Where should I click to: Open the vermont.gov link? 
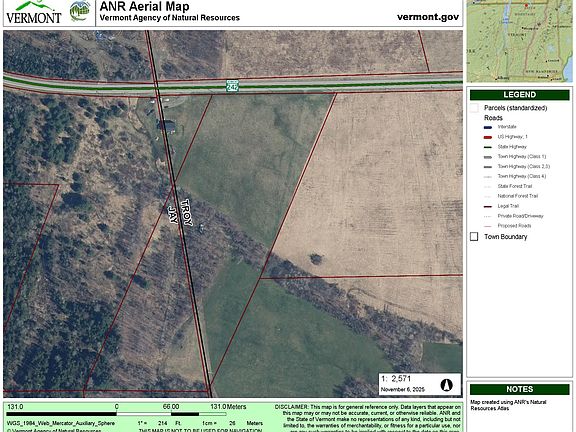click(x=428, y=17)
